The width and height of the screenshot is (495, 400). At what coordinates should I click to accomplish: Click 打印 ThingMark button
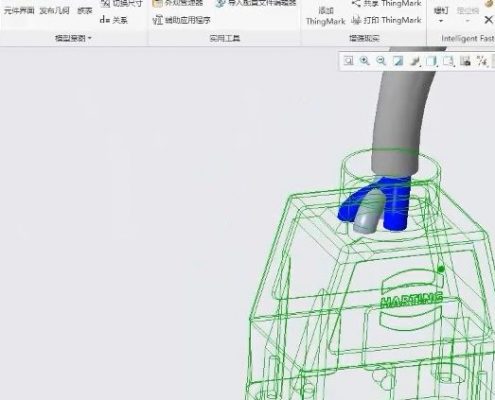[387, 20]
